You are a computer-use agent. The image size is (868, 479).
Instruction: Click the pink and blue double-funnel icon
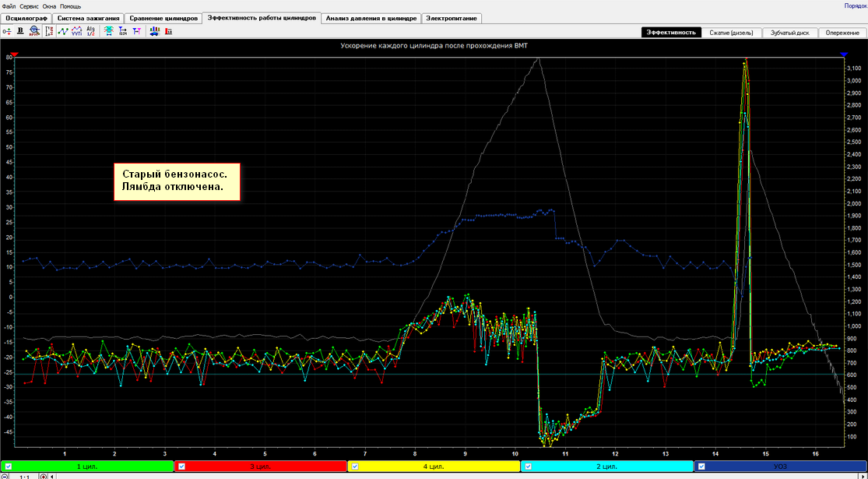137,32
